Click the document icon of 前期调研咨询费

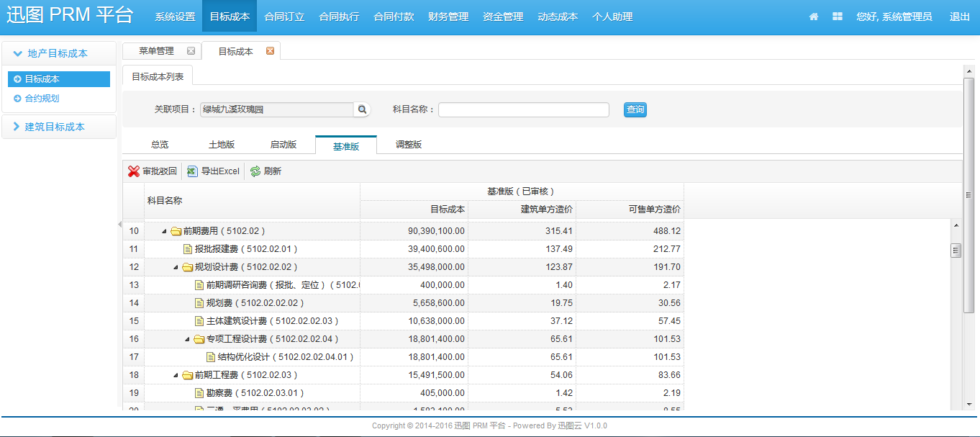pyautogui.click(x=199, y=285)
